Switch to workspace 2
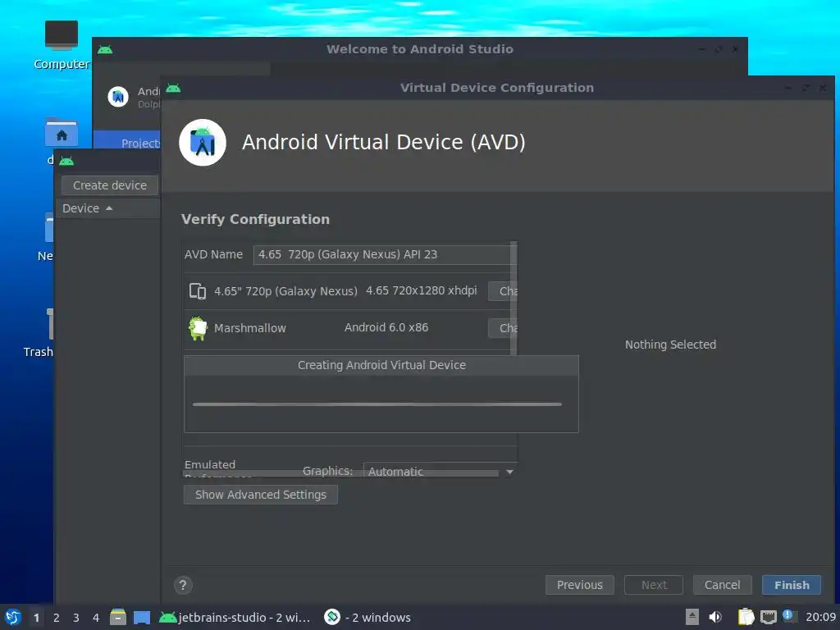This screenshot has width=840, height=630. pos(57,618)
